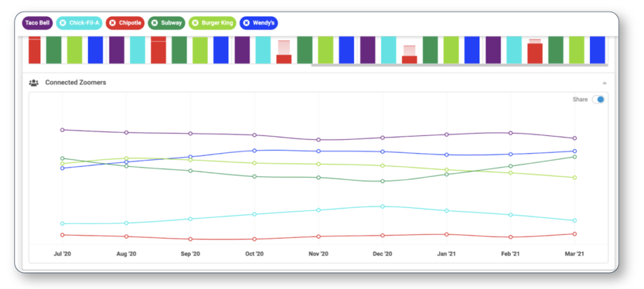This screenshot has width=644, height=289.
Task: Select red Chipotle point at Mar '21
Action: coord(575,234)
